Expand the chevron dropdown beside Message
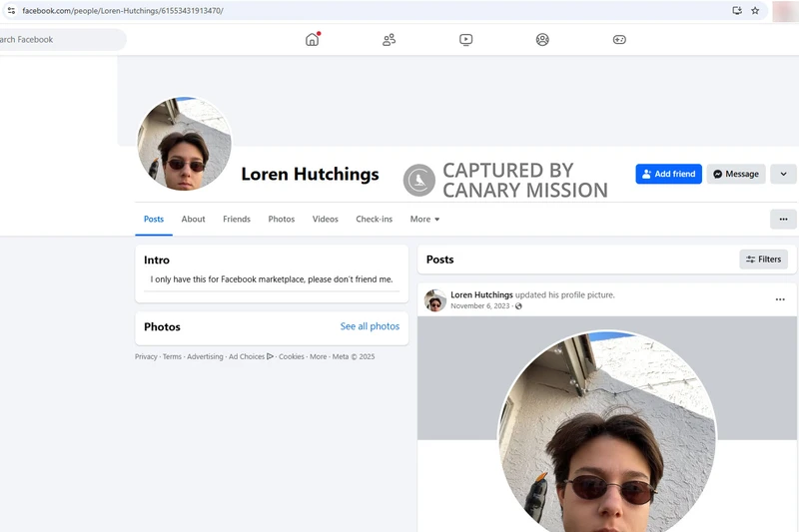Screen dimensions: 799x532 tap(783, 174)
